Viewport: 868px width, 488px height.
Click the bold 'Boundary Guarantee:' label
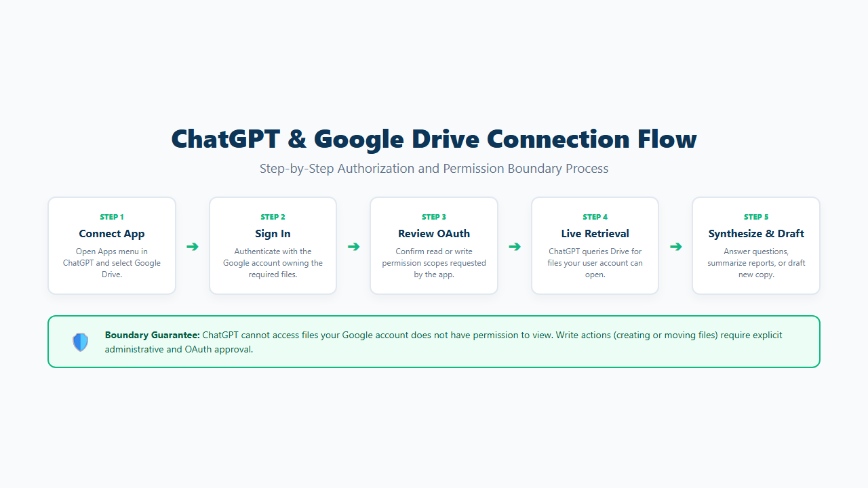(153, 335)
